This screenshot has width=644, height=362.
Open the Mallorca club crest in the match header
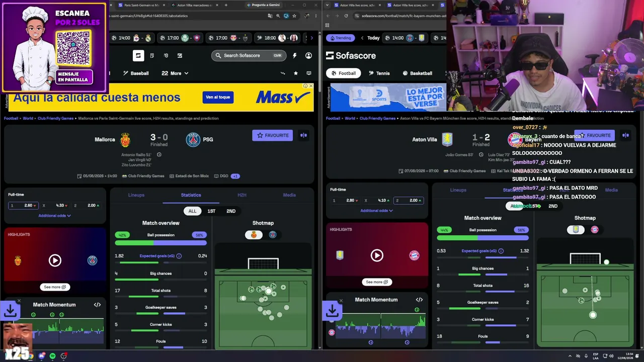click(125, 140)
